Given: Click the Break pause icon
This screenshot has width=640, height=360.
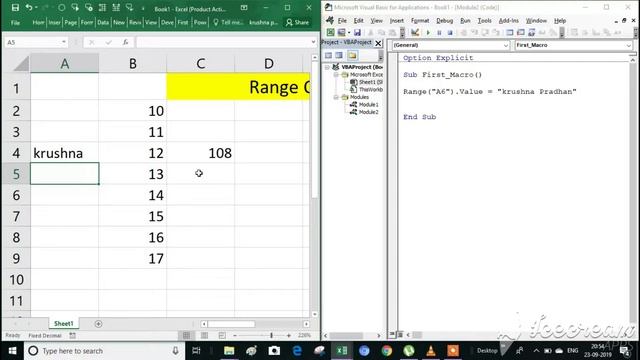Looking at the screenshot, I should coord(439,32).
